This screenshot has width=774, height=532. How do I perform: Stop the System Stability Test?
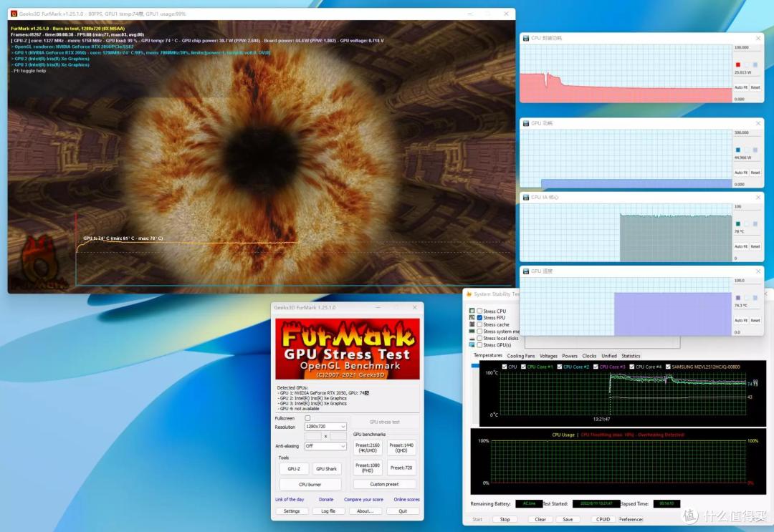(505, 519)
